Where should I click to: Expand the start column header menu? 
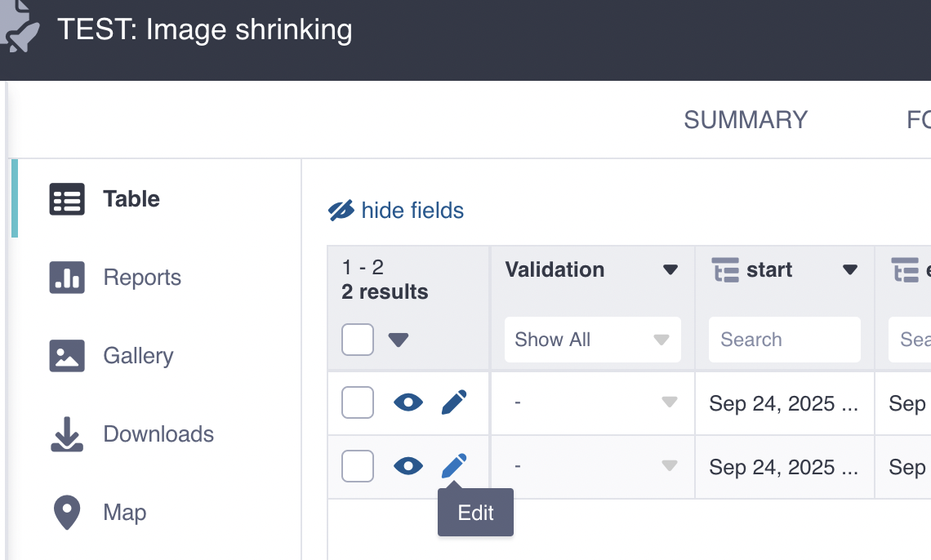click(850, 270)
